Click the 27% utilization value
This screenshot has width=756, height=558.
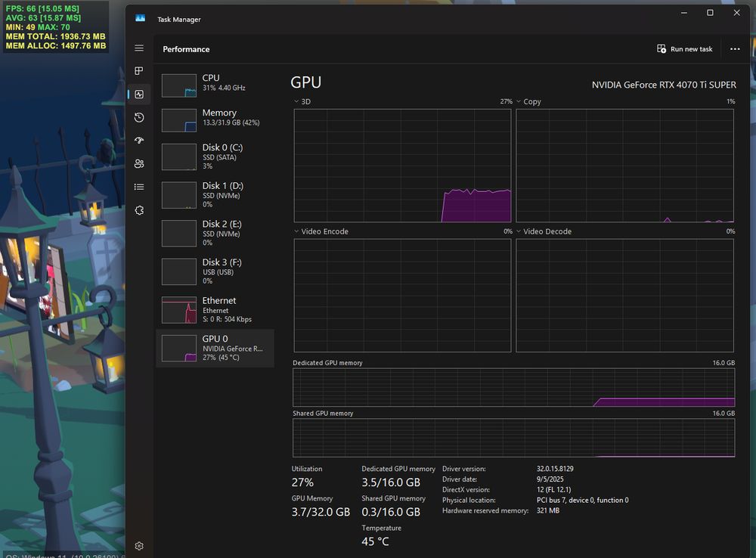[x=302, y=482]
